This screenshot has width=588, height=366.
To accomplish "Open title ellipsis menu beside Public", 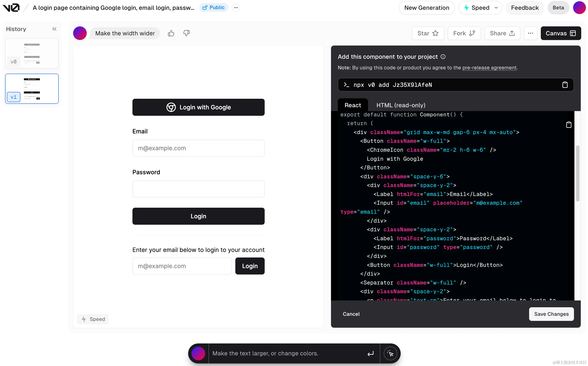I will (236, 7).
